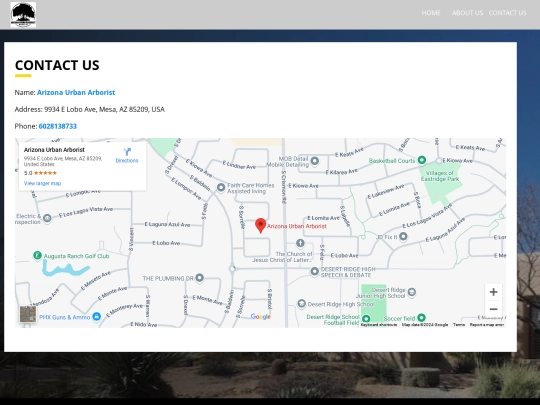Click the address text 9934 E Lobo Ave
540x405 pixels.
[104, 109]
